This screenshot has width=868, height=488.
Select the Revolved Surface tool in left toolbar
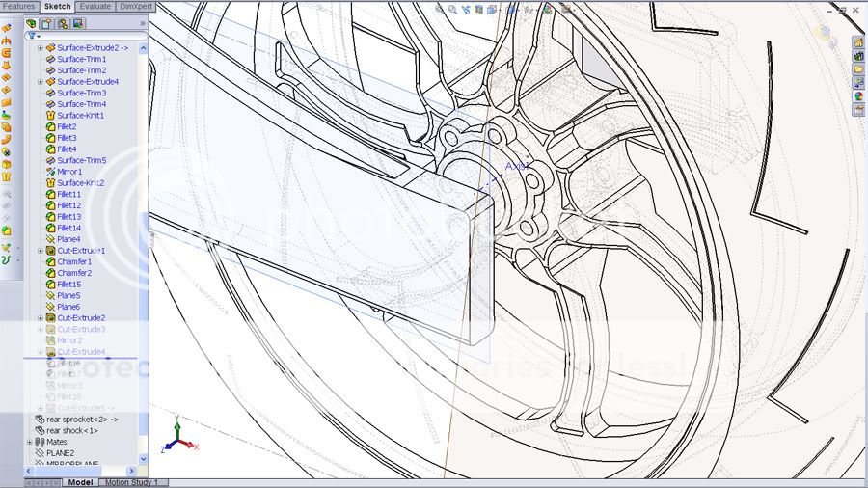click(6, 41)
